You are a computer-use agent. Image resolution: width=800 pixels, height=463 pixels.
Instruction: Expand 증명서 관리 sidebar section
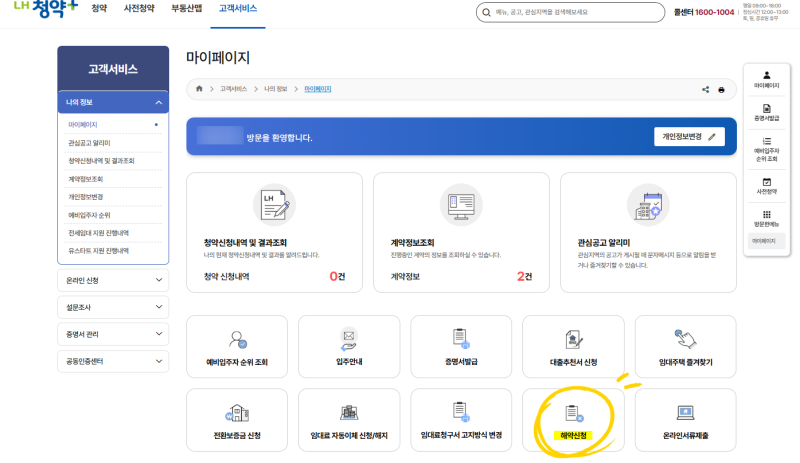(113, 334)
